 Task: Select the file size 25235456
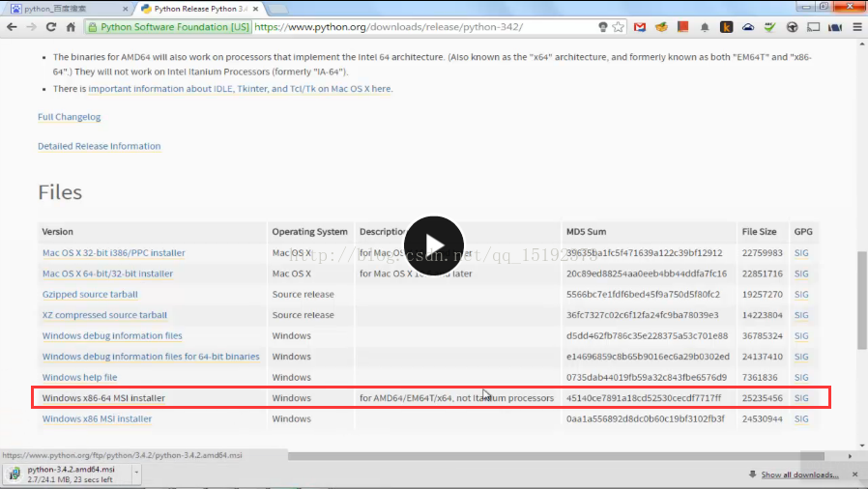pos(763,398)
